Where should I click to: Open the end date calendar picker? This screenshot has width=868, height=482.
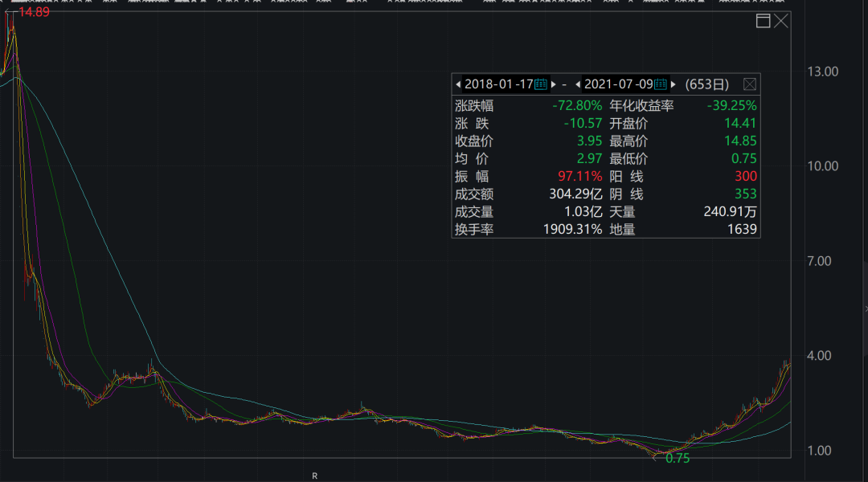point(661,84)
